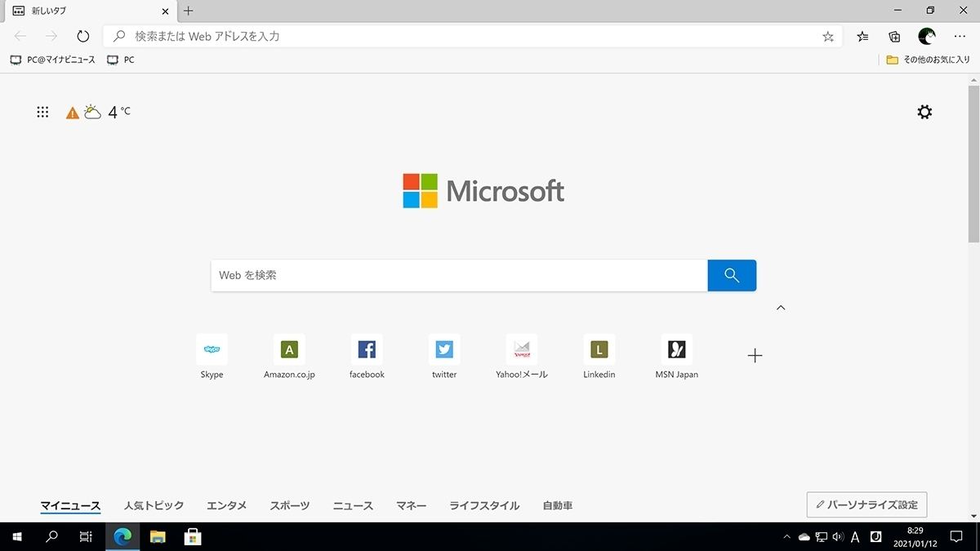Go forward with the forward arrow
980x551 pixels.
[x=51, y=36]
